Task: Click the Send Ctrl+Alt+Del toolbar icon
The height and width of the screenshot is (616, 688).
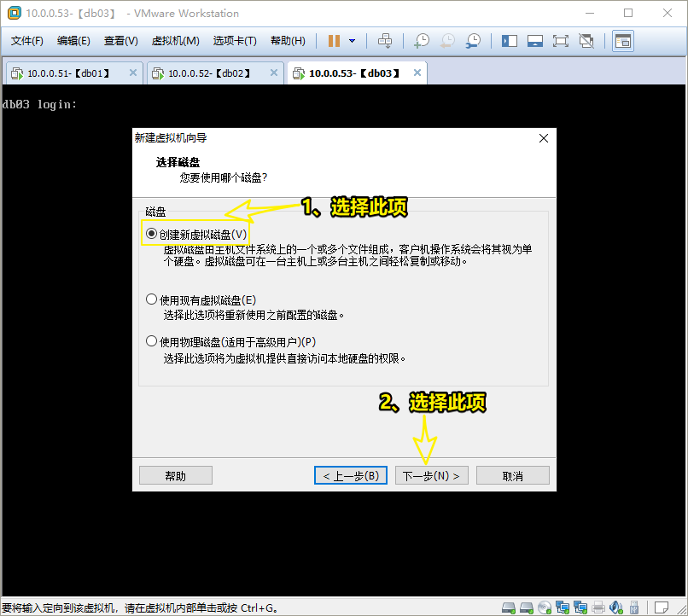Action: pyautogui.click(x=385, y=41)
